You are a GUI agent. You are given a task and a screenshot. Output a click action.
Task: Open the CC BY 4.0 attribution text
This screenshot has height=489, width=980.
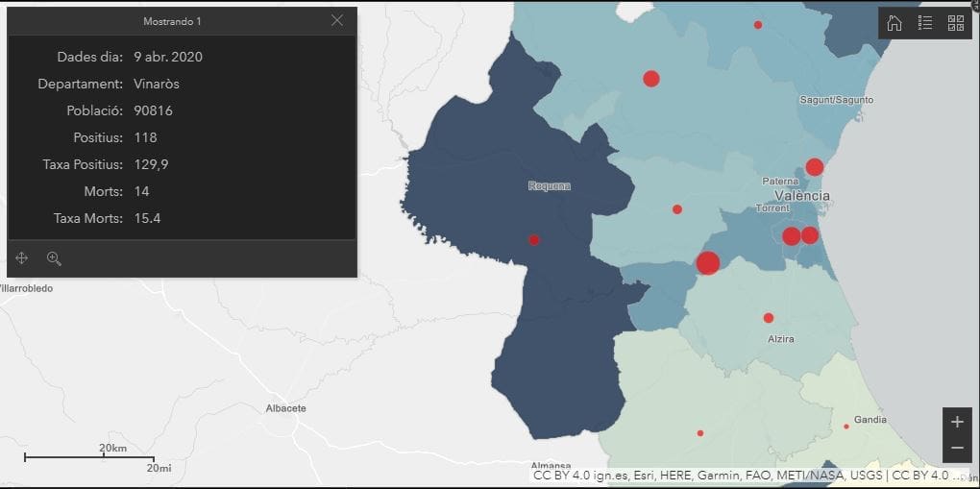click(x=749, y=476)
